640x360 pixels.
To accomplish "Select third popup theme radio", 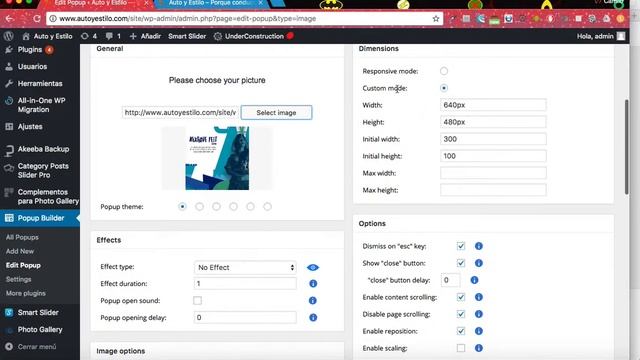I will click(x=216, y=207).
